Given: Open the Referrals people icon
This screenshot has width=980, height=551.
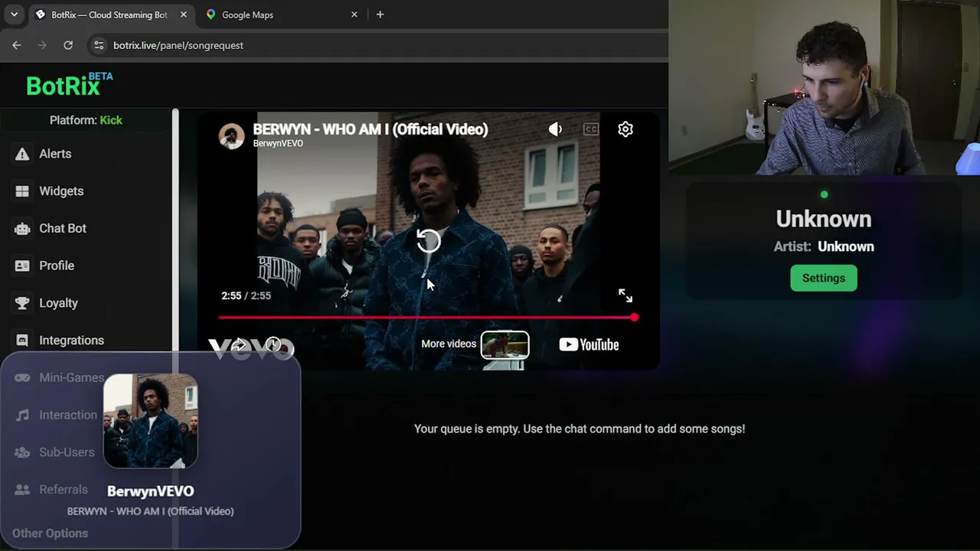Looking at the screenshot, I should [22, 490].
